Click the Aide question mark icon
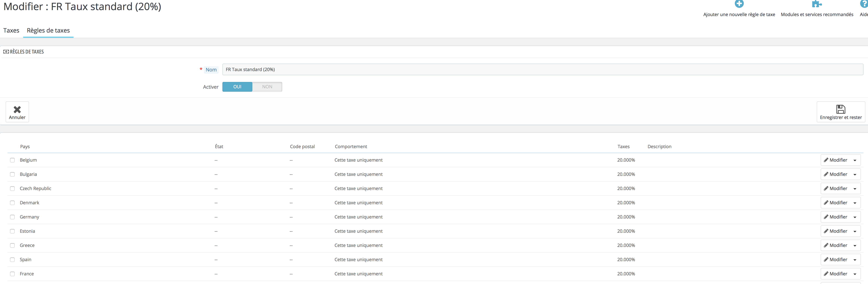The image size is (868, 284). click(x=864, y=4)
